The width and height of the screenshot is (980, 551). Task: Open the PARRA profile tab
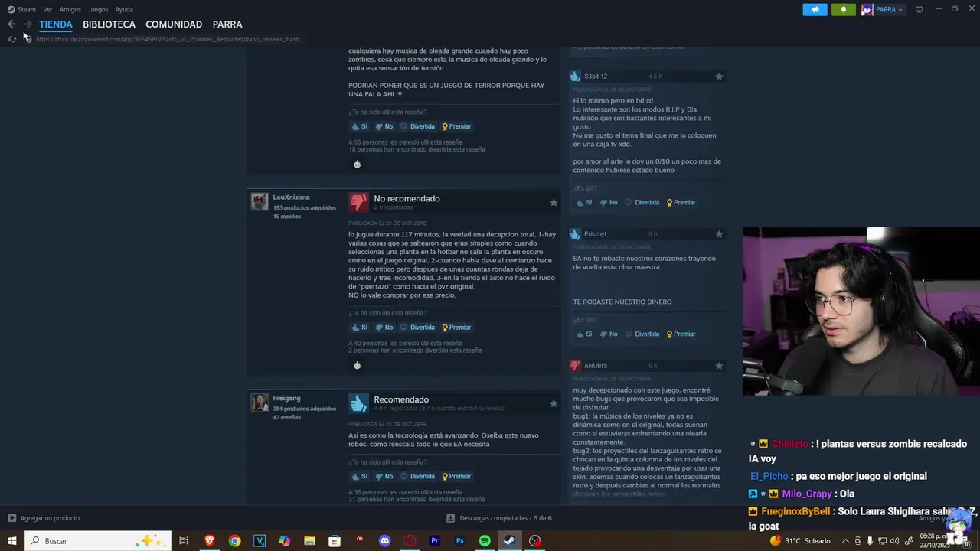tap(227, 24)
